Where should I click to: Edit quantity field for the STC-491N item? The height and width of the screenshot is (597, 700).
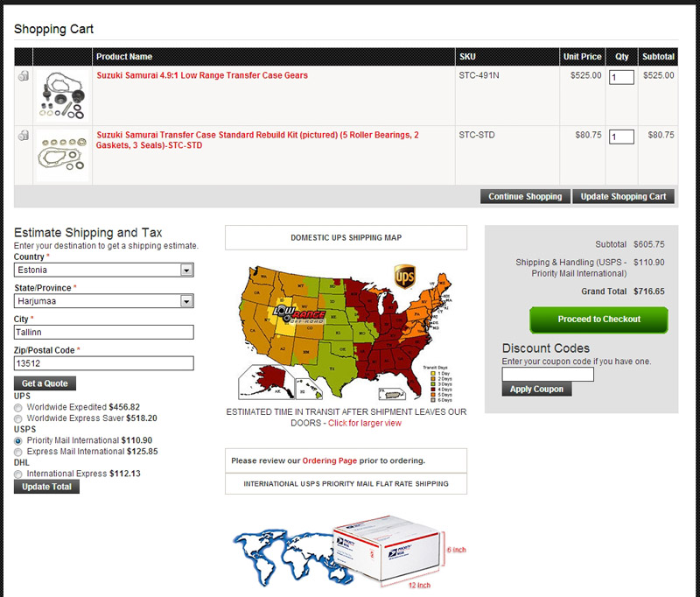(x=621, y=77)
